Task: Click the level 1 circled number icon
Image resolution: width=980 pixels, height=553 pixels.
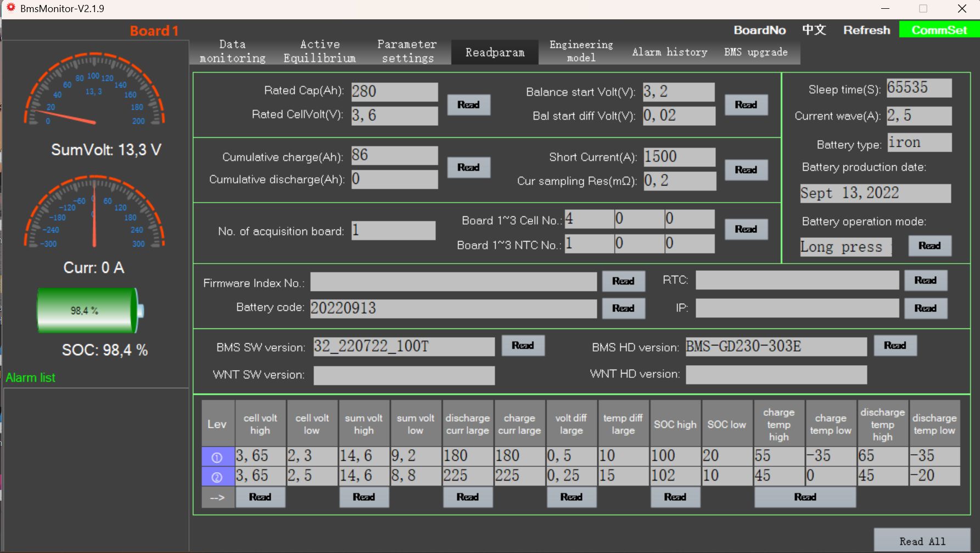Action: tap(217, 456)
